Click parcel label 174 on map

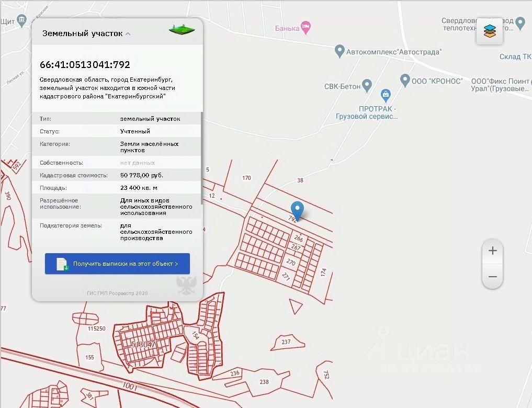coord(323,272)
